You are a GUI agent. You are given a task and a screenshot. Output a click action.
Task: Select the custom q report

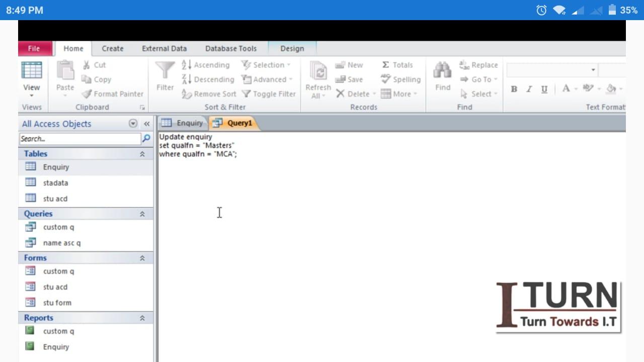pos(86,331)
